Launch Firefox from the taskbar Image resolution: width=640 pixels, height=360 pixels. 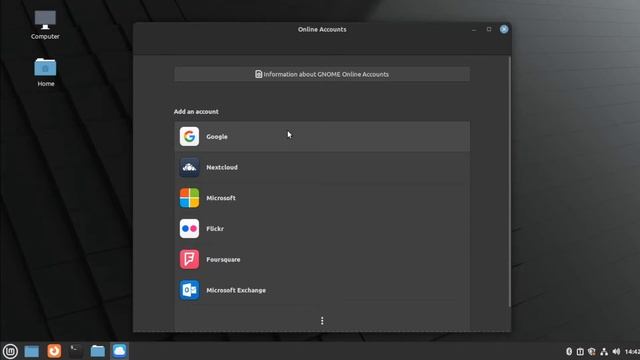[54, 351]
